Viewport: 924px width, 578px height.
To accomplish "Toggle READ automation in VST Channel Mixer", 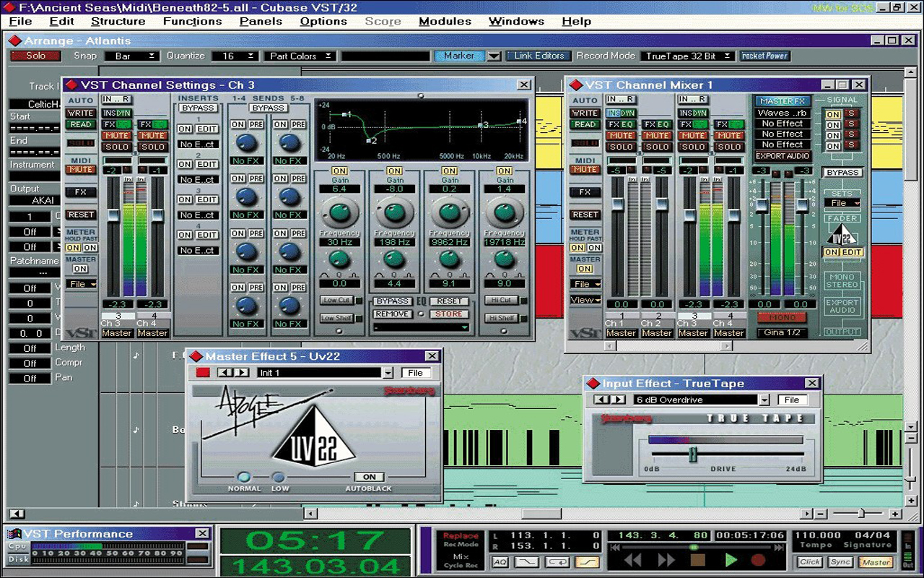I will [x=585, y=124].
